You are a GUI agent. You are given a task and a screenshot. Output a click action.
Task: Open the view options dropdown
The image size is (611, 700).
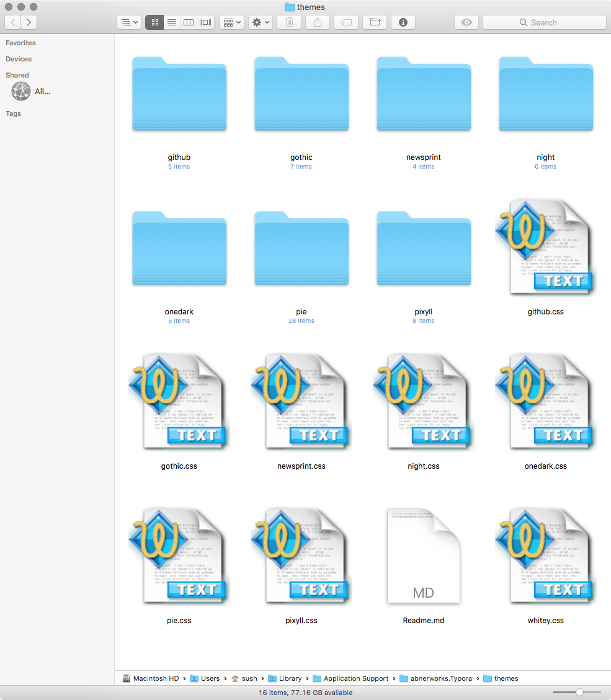(x=128, y=22)
